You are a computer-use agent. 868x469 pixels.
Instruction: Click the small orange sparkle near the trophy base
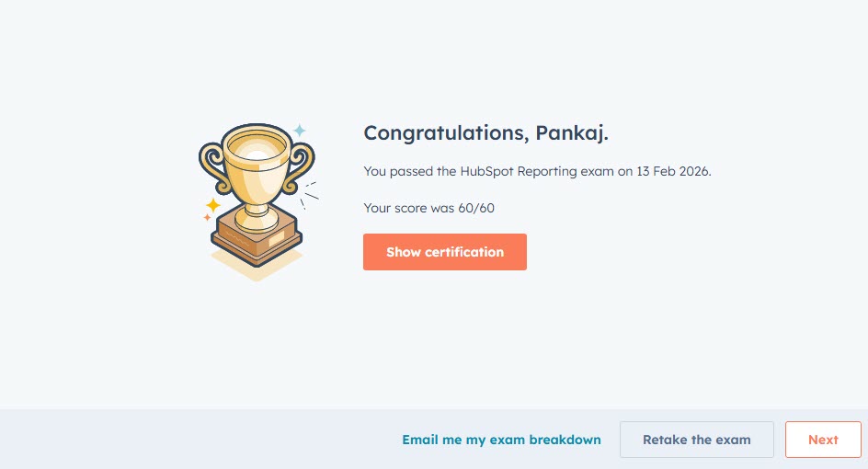click(x=207, y=218)
